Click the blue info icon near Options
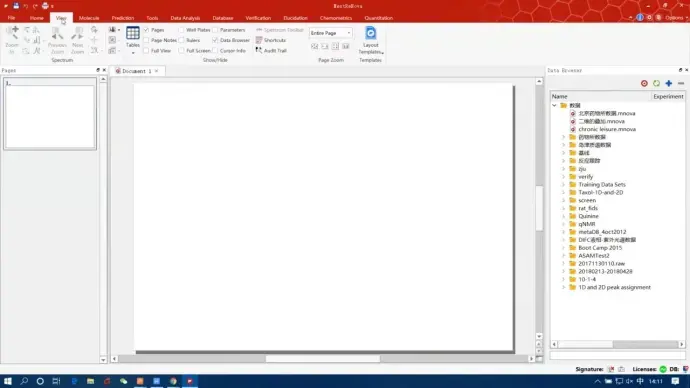The height and width of the screenshot is (388, 690). click(640, 18)
